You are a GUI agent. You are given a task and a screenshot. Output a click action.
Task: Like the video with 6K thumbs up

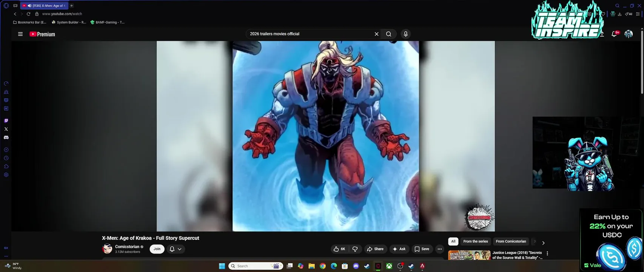pyautogui.click(x=339, y=249)
